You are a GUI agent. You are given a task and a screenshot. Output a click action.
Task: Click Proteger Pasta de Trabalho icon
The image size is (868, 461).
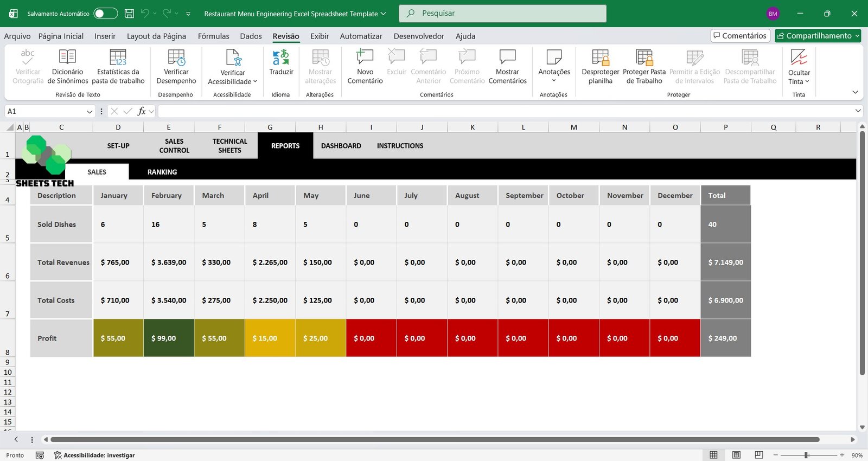644,57
